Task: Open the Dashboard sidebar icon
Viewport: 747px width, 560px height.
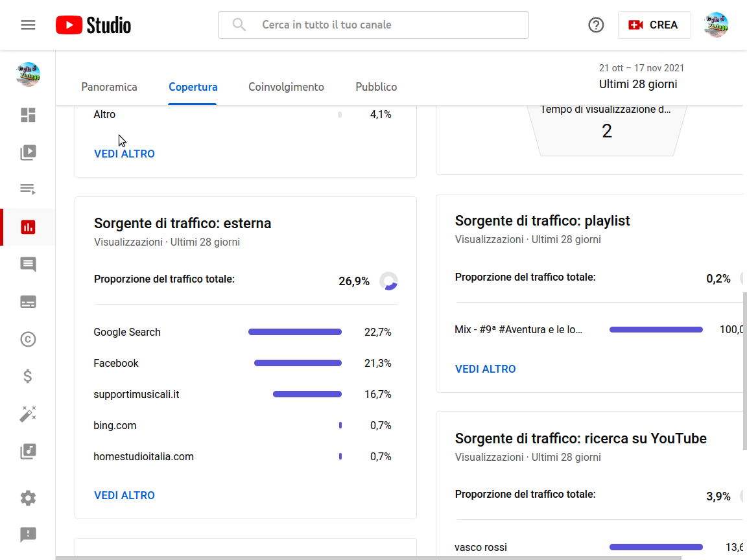Action: (x=28, y=115)
